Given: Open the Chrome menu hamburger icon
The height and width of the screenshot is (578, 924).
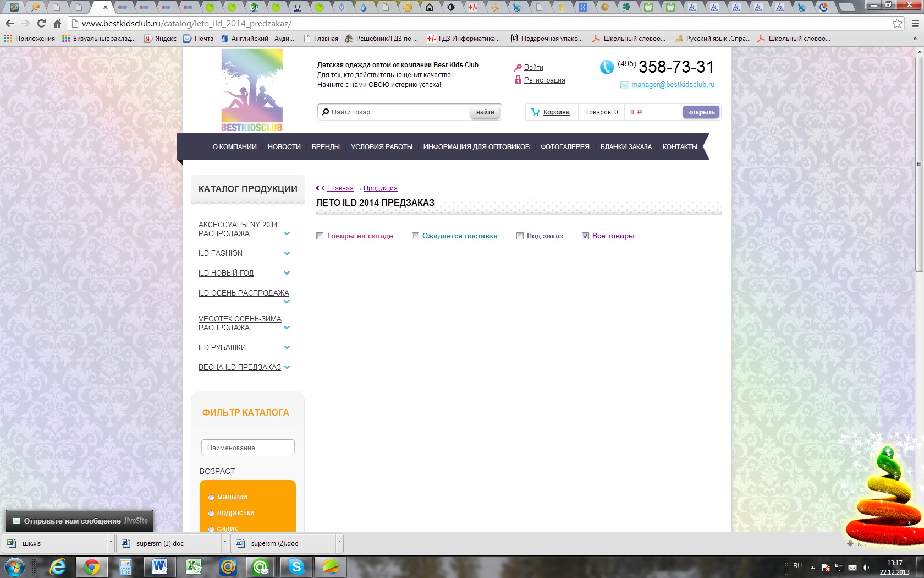Looking at the screenshot, I should point(915,23).
